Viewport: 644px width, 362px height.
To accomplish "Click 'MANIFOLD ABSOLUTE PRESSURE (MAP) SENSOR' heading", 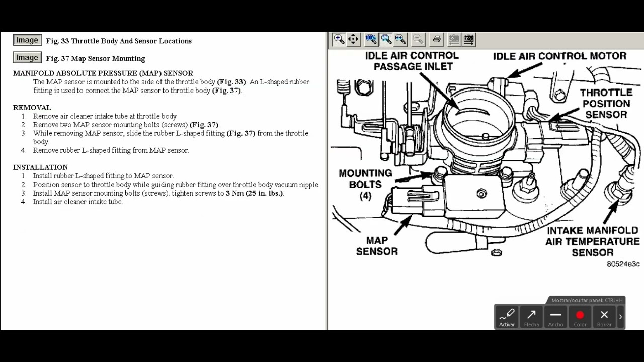I will [103, 73].
